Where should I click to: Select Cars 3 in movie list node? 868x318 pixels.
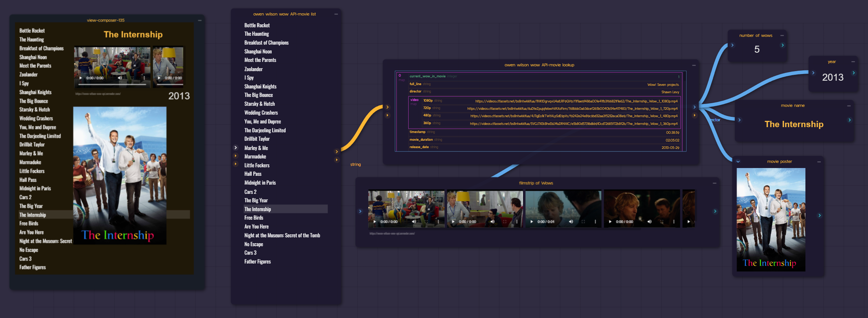pyautogui.click(x=250, y=253)
